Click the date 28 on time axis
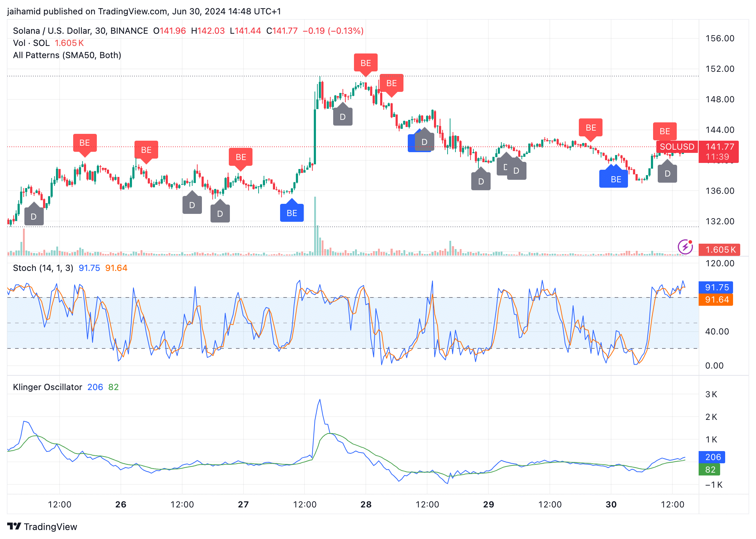This screenshot has height=539, width=756. click(x=366, y=505)
